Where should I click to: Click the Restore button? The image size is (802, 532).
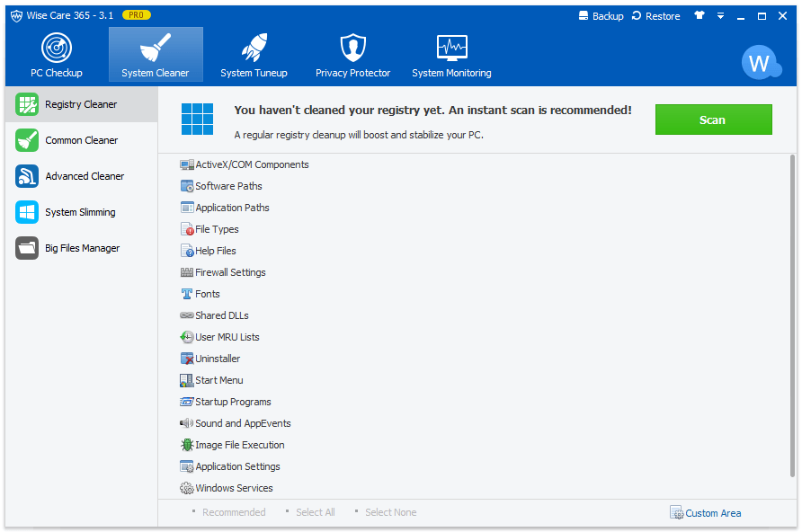[x=656, y=16]
